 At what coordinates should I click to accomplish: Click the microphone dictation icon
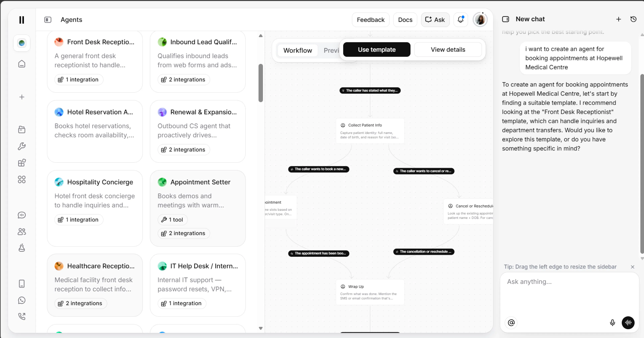[612, 323]
